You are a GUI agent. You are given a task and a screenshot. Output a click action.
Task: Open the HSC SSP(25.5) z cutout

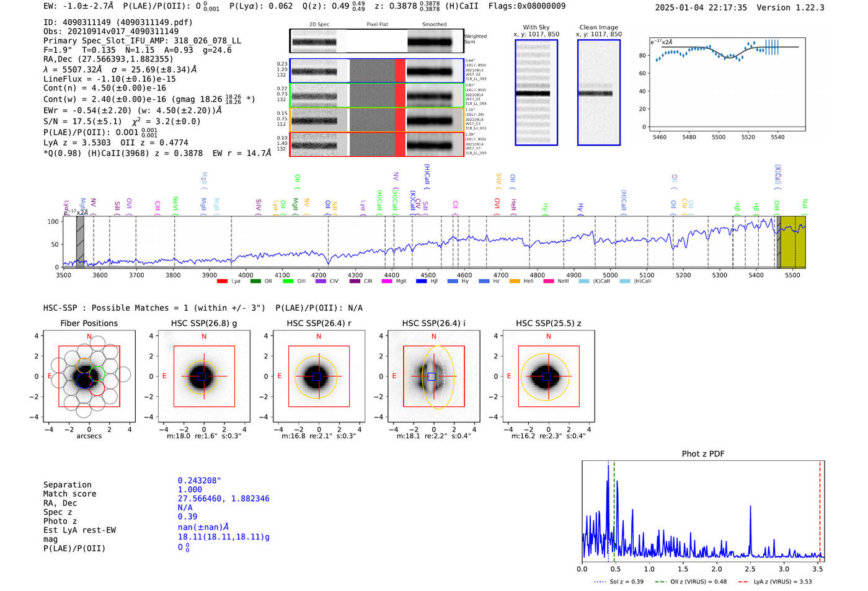[549, 376]
